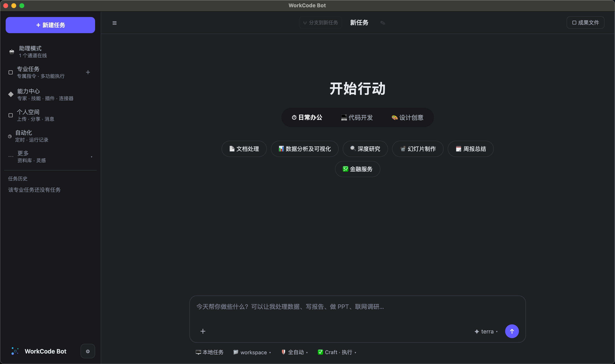Screen dimensions: 615x364
Task: Open the 全自动 permission dropdown
Action: point(294,352)
